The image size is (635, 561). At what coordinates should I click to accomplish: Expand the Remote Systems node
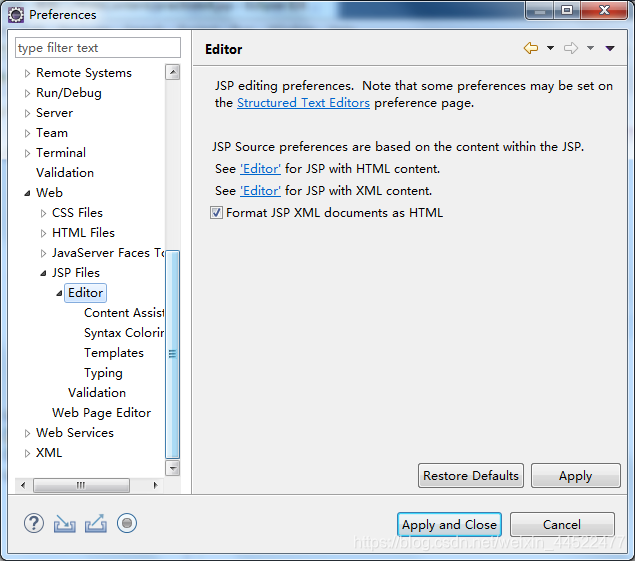tap(27, 73)
